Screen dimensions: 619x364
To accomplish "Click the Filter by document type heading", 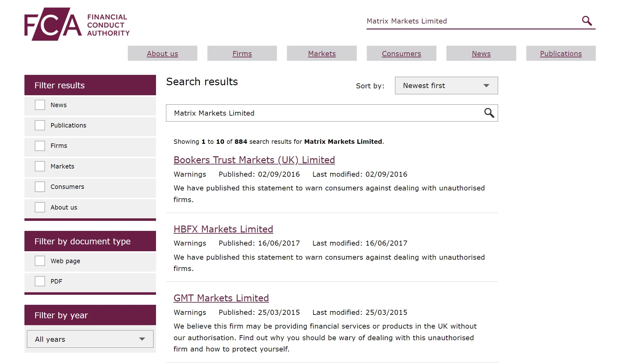I will tap(90, 241).
